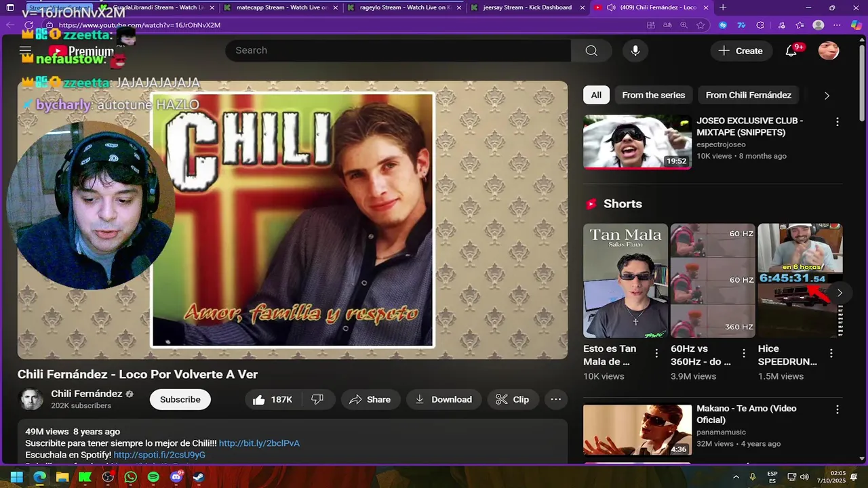Select the All filter chip
The image size is (868, 488).
[x=596, y=95]
